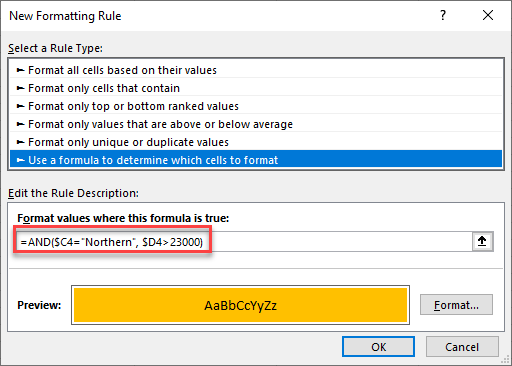Open the Format... button
The height and width of the screenshot is (366, 512).
tap(456, 305)
